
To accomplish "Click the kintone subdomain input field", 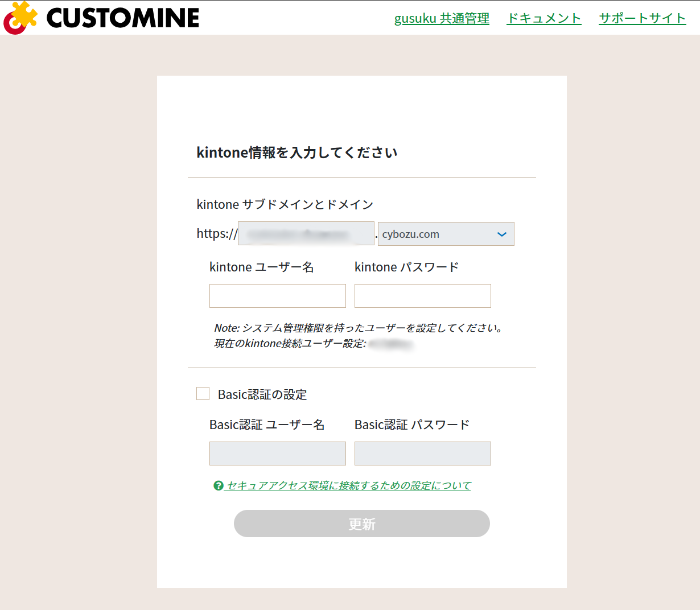I will [306, 233].
